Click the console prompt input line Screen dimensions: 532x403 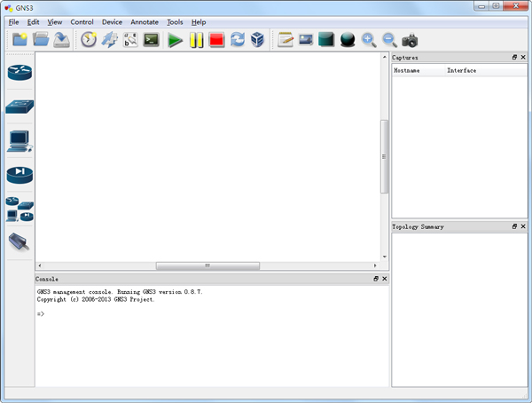(212, 313)
